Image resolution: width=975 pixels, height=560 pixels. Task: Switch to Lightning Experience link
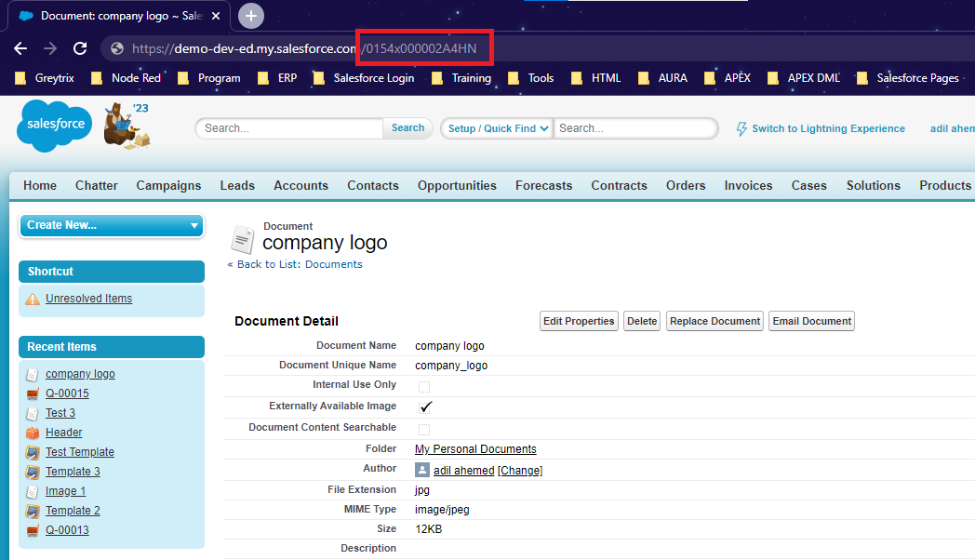[828, 128]
